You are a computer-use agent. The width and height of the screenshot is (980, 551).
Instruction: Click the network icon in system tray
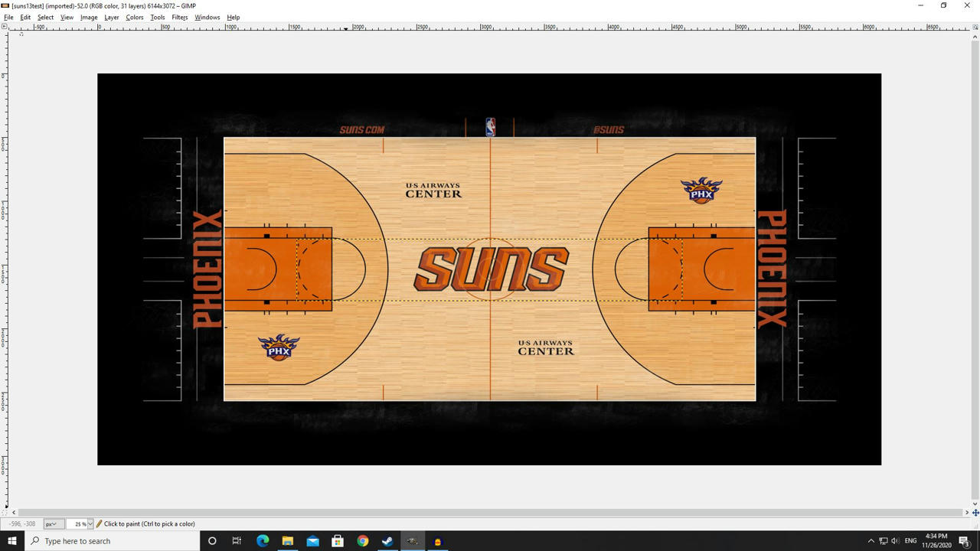[x=883, y=541]
